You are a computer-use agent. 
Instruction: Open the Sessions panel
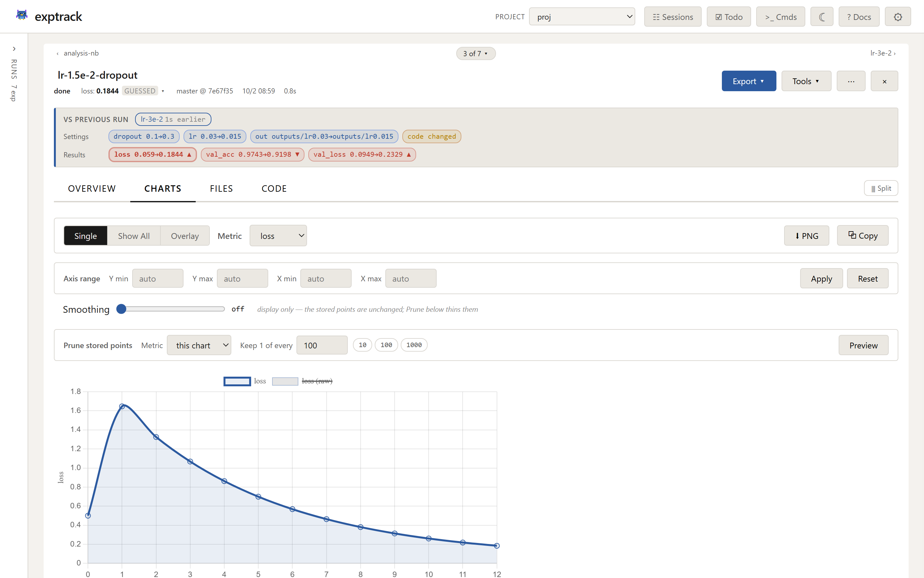coord(673,17)
